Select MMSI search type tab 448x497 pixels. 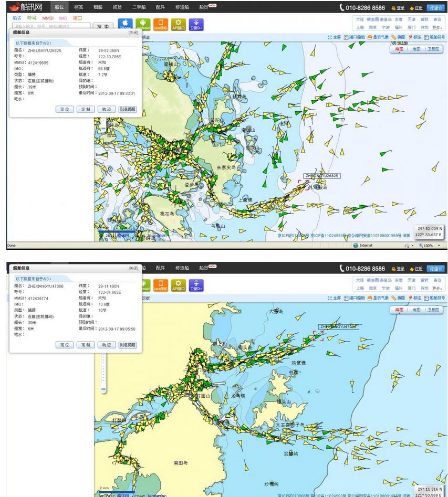[48, 18]
